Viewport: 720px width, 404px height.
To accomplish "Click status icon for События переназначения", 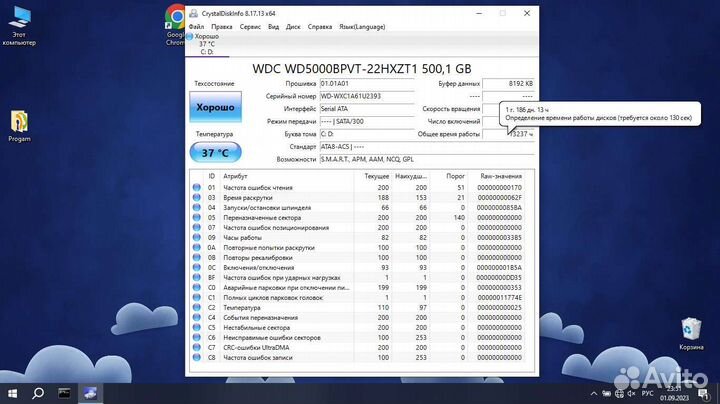I will [197, 317].
